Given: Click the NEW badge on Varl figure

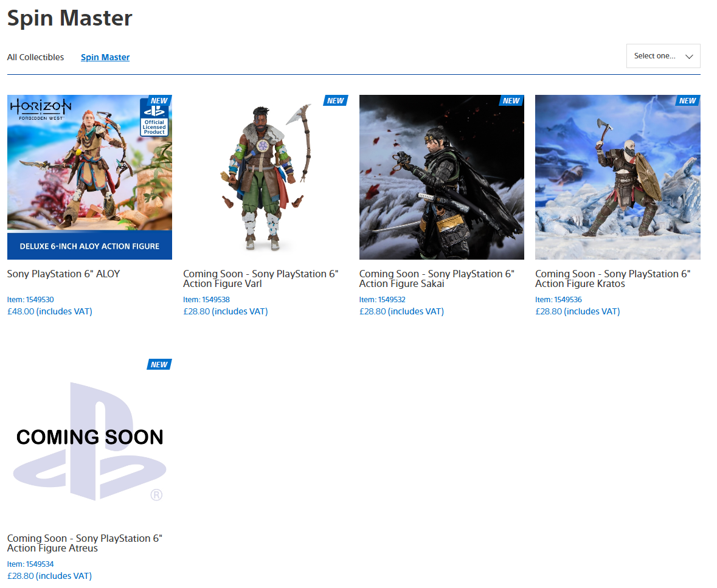Looking at the screenshot, I should tap(335, 101).
